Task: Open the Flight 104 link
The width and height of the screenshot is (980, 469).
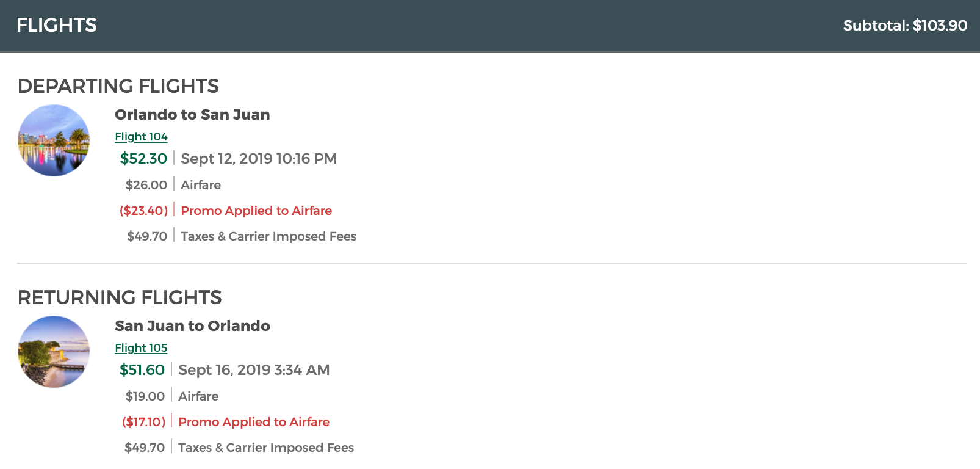Action: coord(141,137)
